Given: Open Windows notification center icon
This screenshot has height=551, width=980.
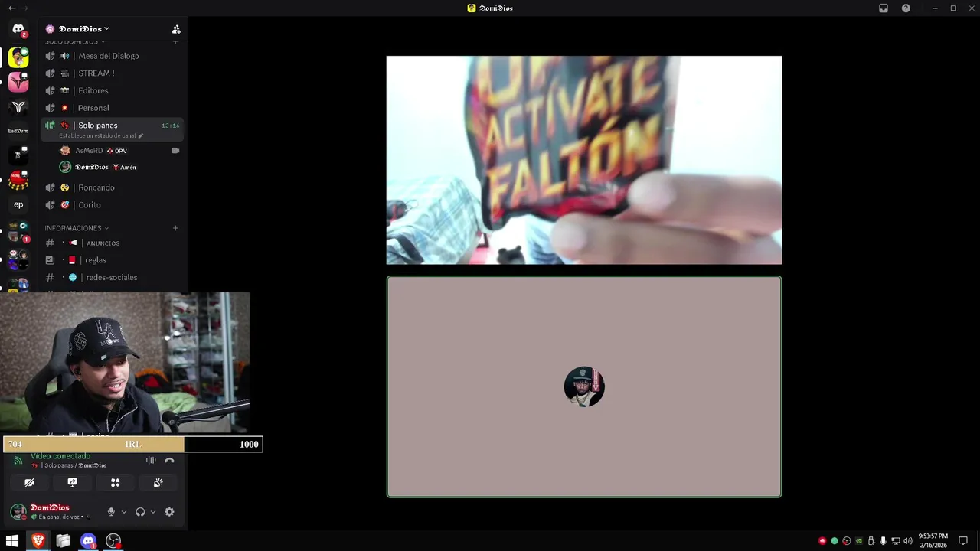Looking at the screenshot, I should pos(963,541).
